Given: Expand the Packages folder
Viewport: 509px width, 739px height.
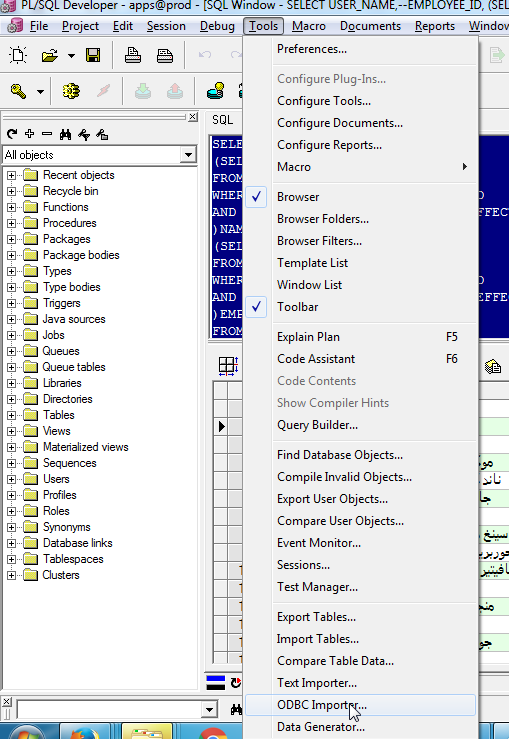Looking at the screenshot, I should coord(11,239).
